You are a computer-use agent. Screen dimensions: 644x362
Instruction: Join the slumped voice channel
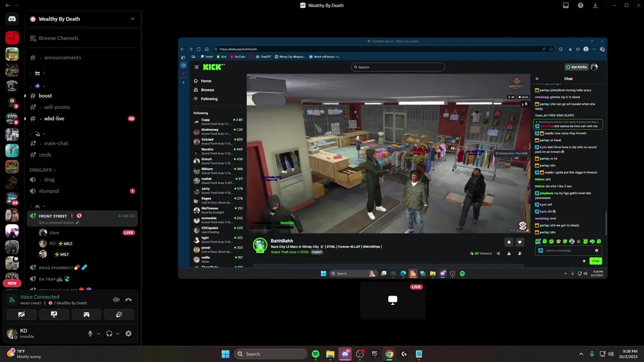83,191
